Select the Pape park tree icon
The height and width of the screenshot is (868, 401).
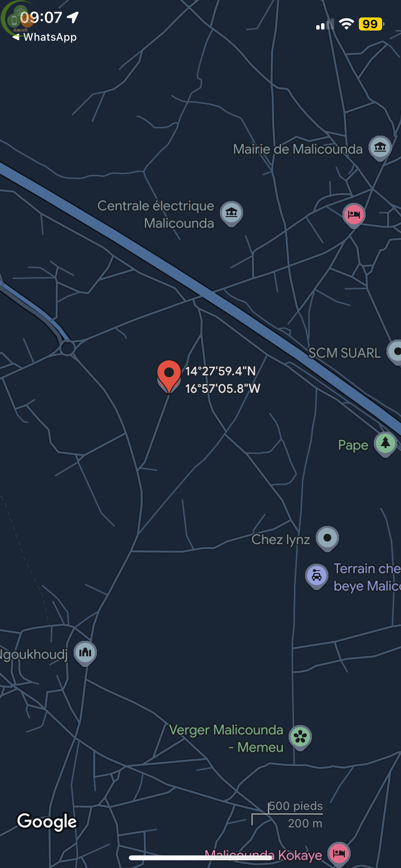(x=386, y=444)
